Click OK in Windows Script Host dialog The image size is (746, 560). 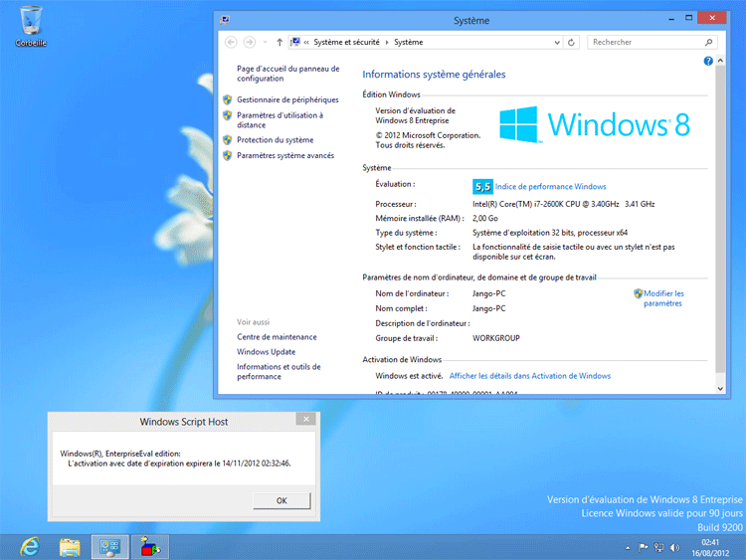(x=281, y=500)
